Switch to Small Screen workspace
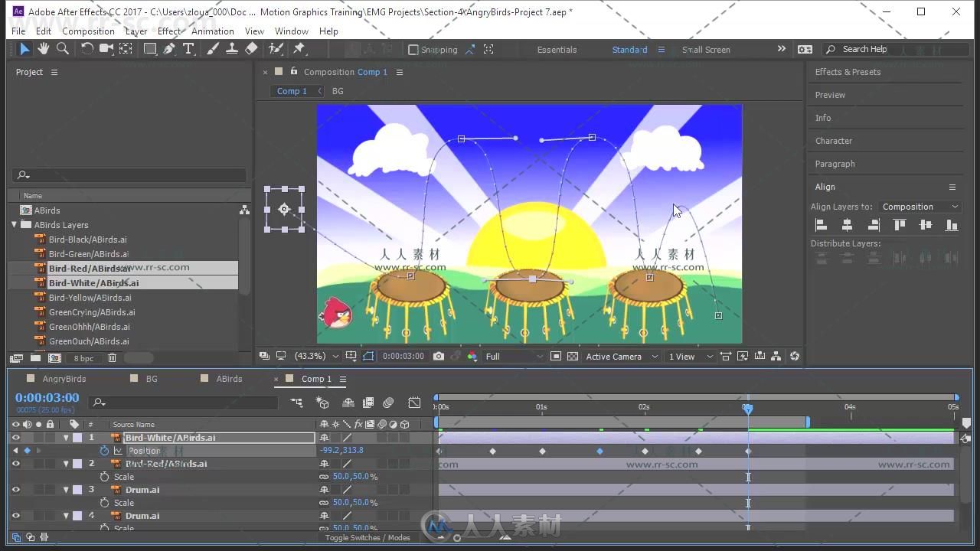This screenshot has width=980, height=551. (706, 50)
